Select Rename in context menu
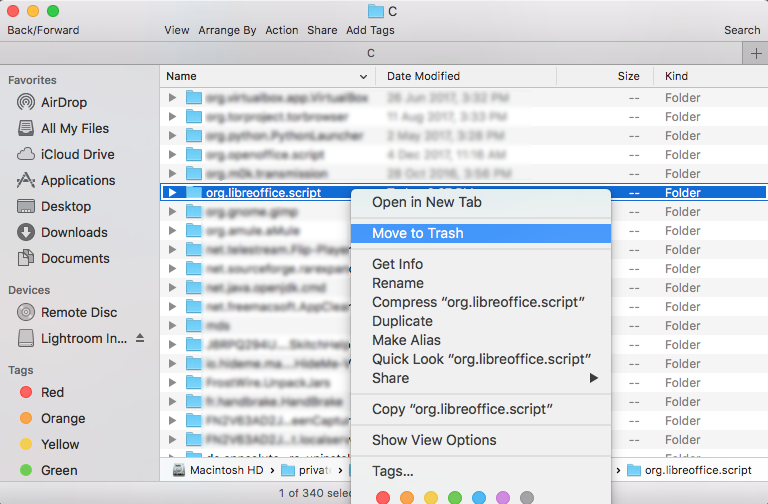This screenshot has width=768, height=504. click(480, 283)
